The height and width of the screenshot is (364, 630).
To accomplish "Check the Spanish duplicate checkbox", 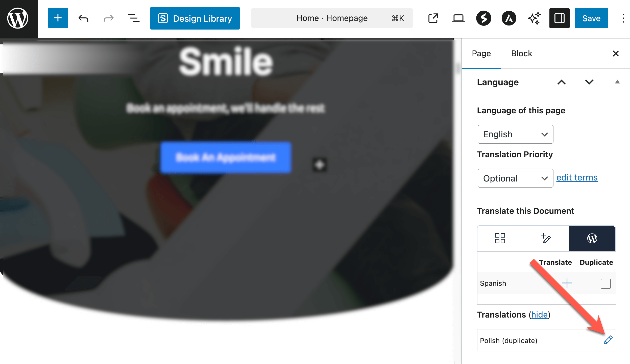I will click(605, 283).
